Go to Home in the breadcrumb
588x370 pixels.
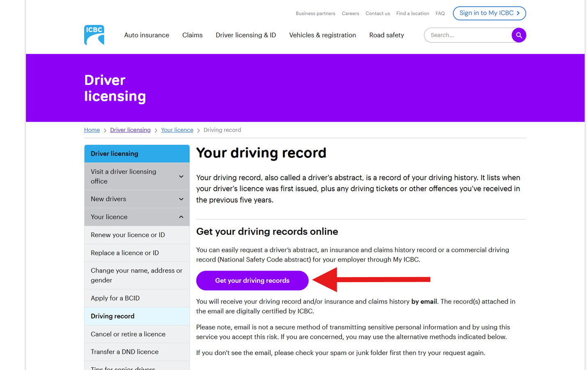92,130
